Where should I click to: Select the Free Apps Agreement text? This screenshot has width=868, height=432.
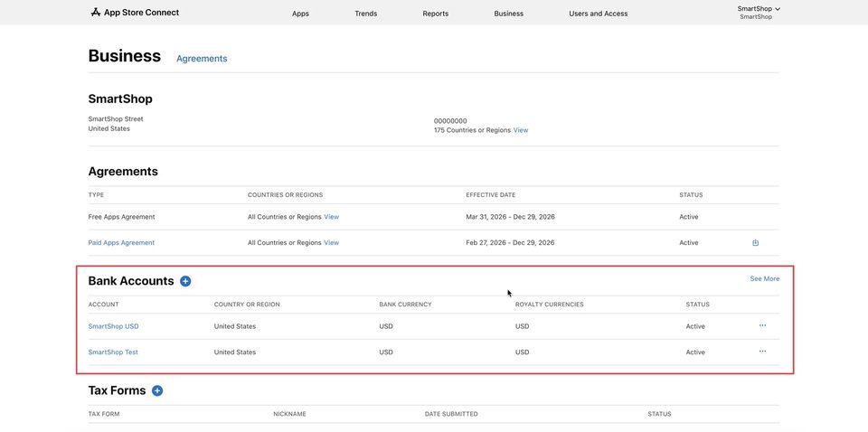pos(121,217)
